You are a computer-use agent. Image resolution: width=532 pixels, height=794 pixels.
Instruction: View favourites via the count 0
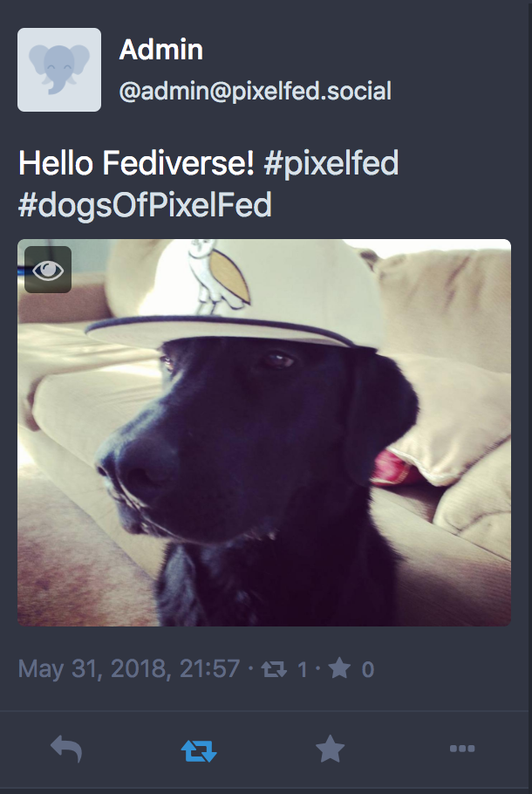pos(368,670)
